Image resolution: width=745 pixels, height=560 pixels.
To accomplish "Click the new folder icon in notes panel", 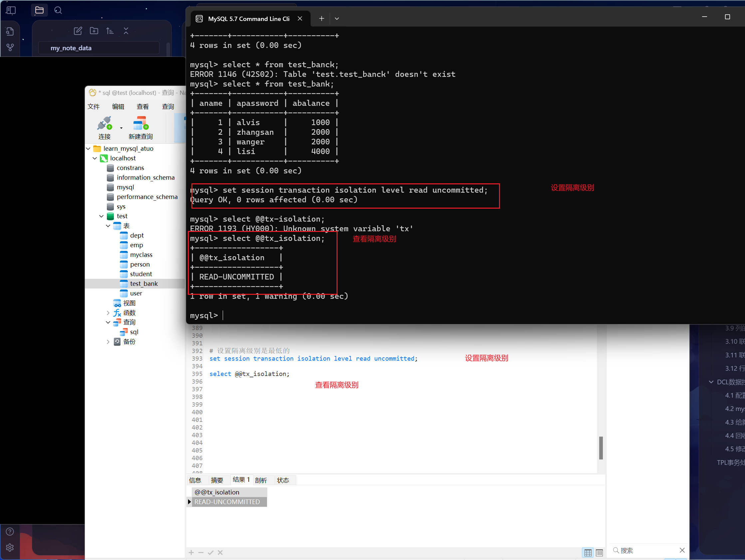I will click(x=94, y=31).
